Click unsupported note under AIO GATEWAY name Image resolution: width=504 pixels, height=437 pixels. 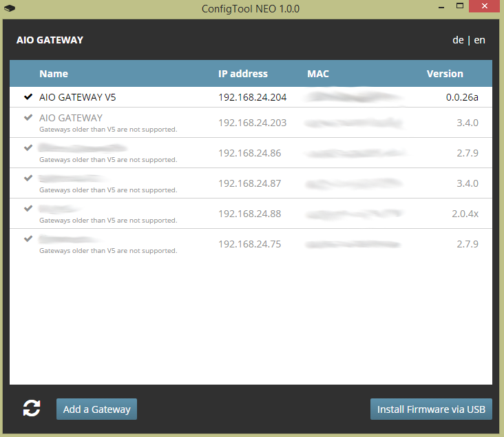[108, 130]
